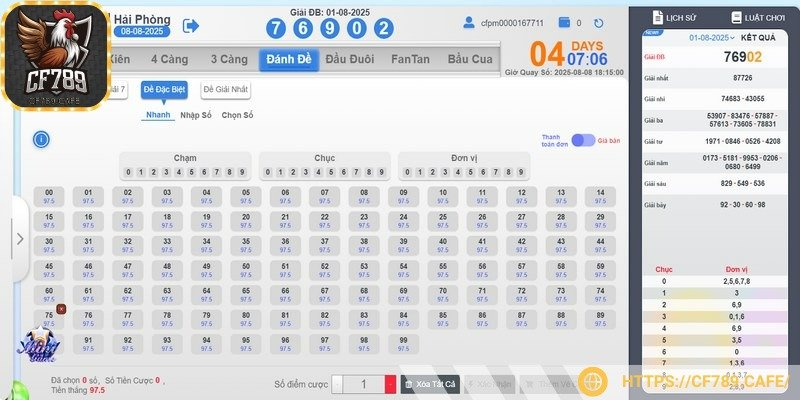This screenshot has width=800, height=400.
Task: Toggle the Thanh toán đơn switch
Action: pos(583,140)
